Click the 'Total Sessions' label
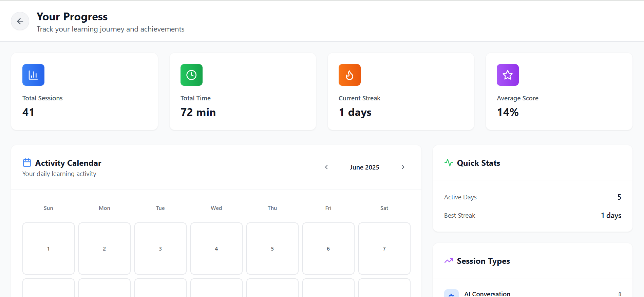 (x=42, y=98)
